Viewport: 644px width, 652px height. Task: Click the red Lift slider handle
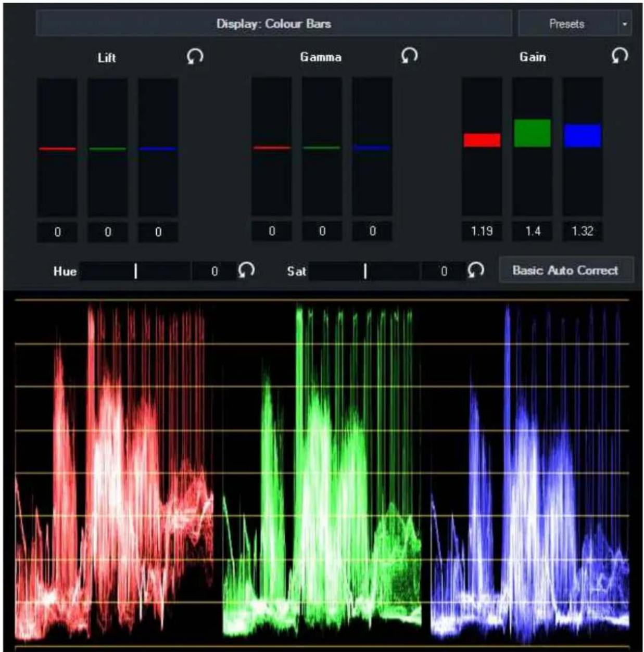[x=57, y=149]
